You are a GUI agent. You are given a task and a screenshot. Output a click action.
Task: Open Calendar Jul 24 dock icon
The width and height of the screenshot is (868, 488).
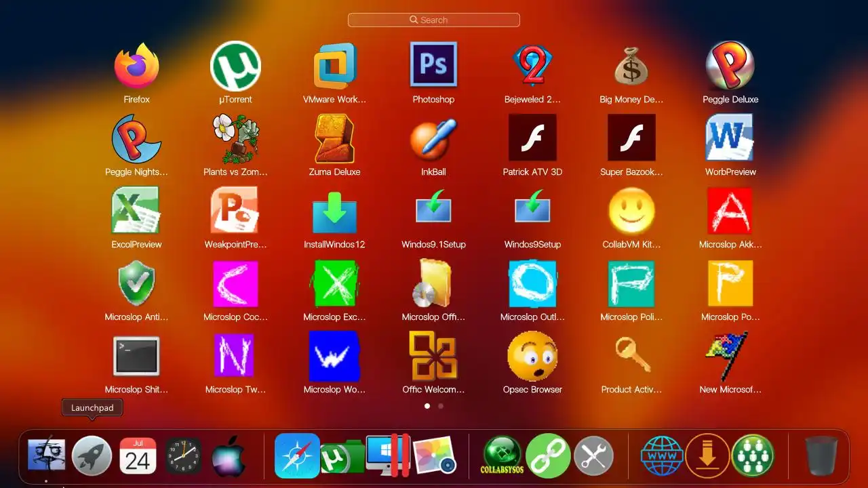point(138,455)
